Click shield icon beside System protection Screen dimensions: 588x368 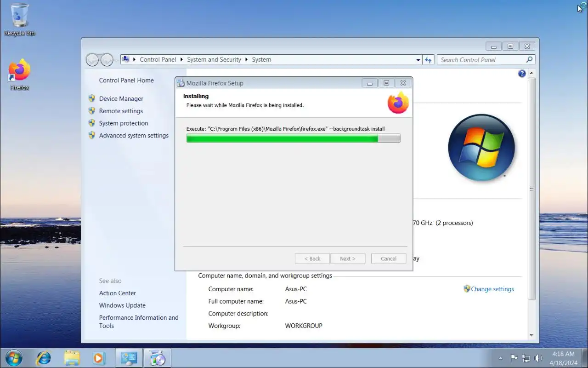pyautogui.click(x=92, y=123)
